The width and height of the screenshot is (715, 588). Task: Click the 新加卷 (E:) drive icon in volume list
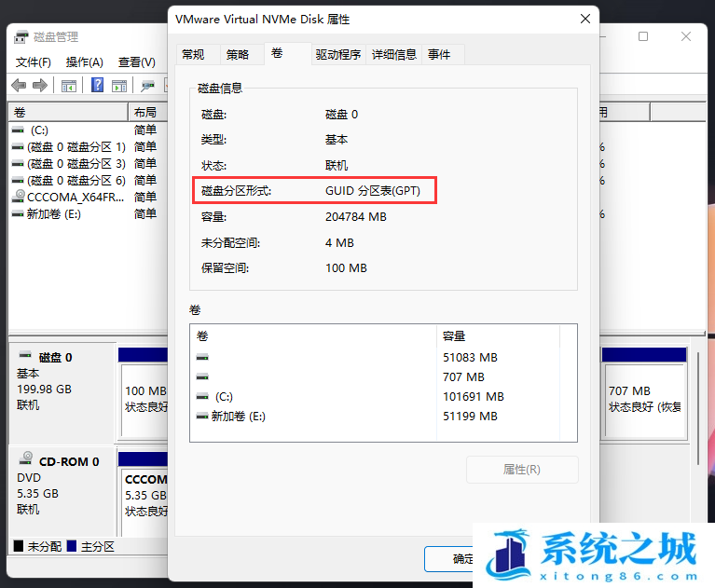[18, 213]
